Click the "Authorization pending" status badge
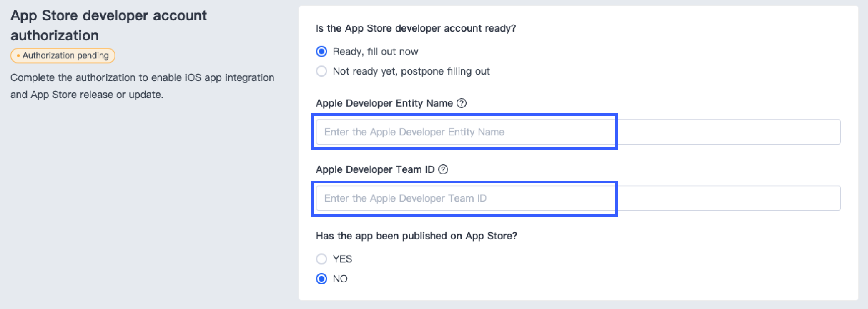 (x=63, y=56)
